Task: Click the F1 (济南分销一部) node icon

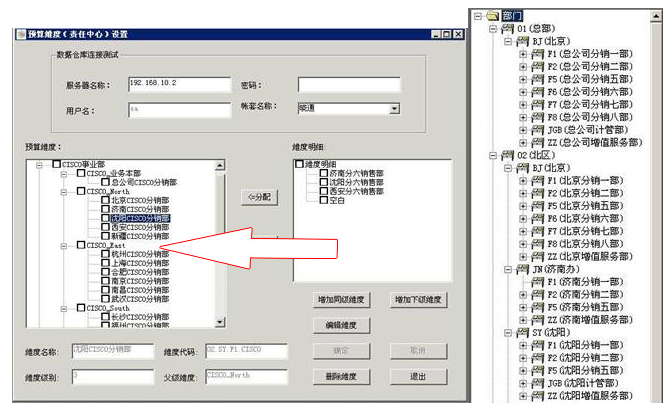Action: [x=538, y=282]
